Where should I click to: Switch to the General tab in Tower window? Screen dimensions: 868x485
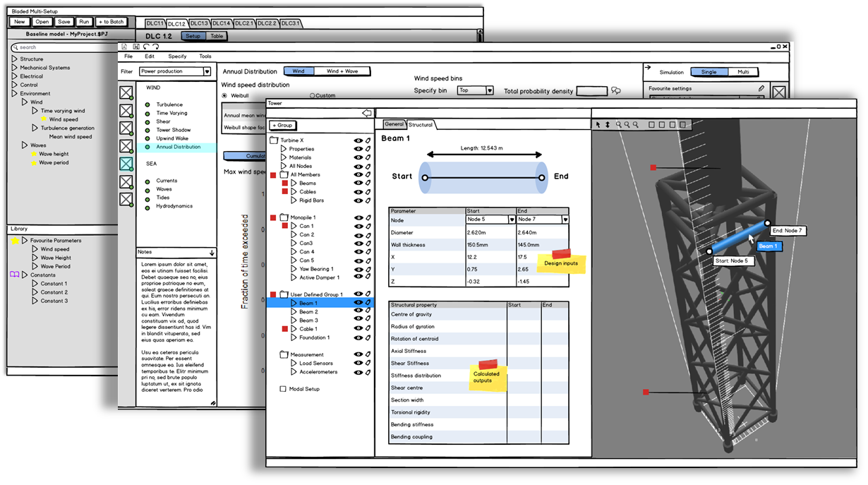coord(394,124)
